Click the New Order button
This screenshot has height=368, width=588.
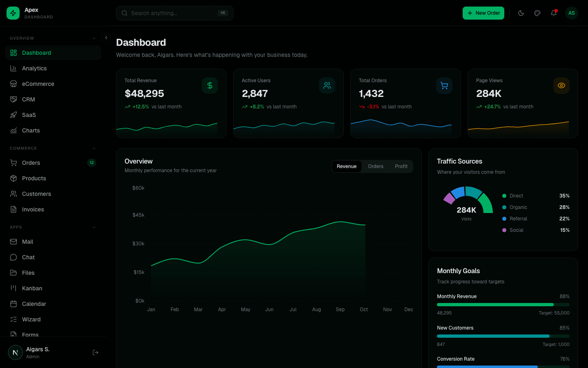point(483,13)
